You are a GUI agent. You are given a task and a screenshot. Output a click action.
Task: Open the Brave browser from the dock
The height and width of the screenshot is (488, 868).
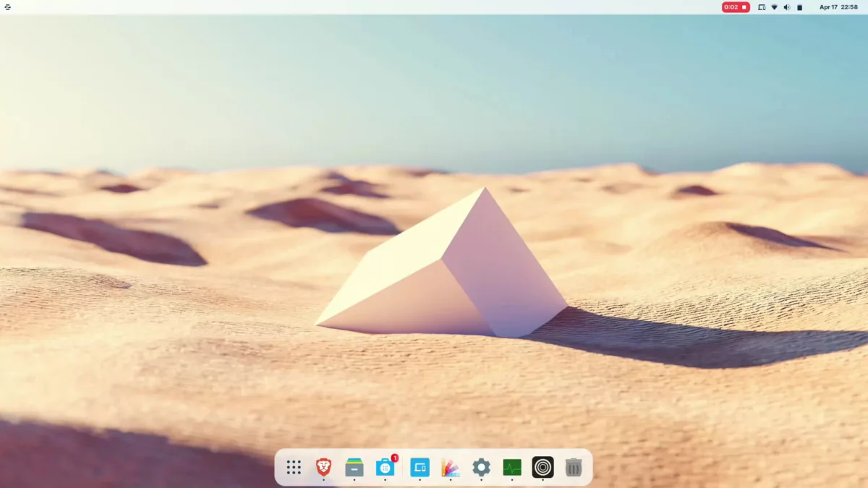(x=323, y=467)
